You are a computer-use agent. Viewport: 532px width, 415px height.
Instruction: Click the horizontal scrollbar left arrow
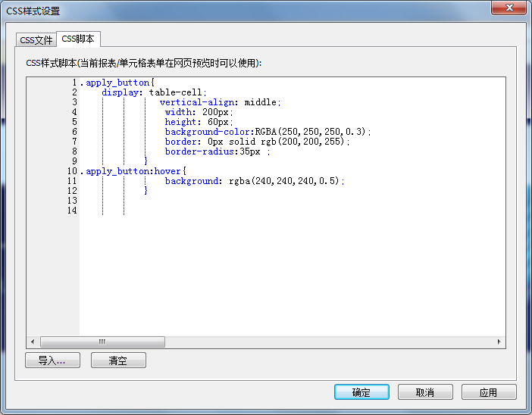tap(33, 342)
